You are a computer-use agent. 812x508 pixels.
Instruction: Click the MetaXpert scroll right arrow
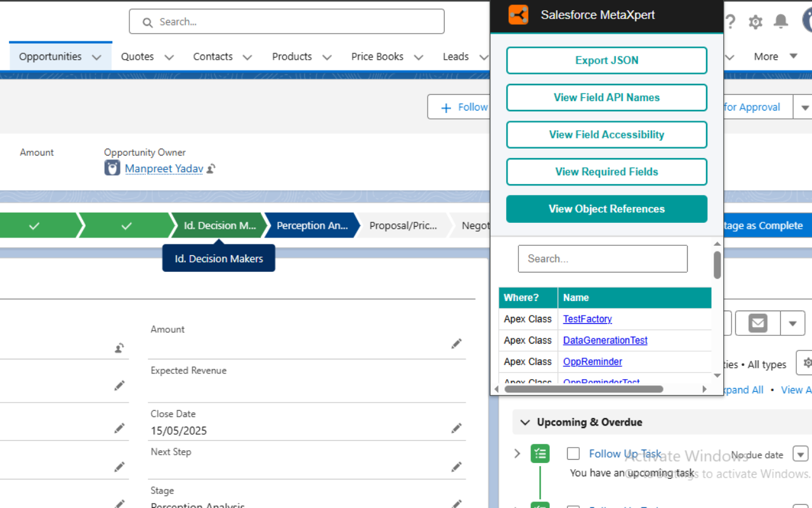[x=704, y=389]
